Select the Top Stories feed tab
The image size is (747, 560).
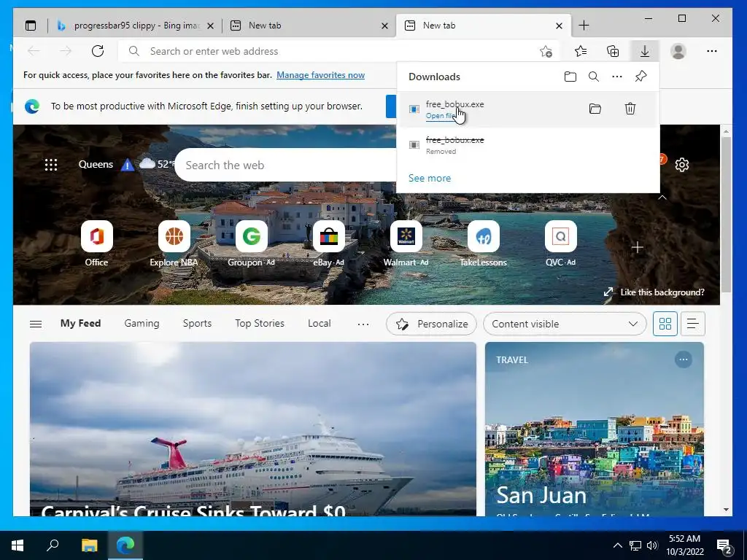click(x=260, y=323)
